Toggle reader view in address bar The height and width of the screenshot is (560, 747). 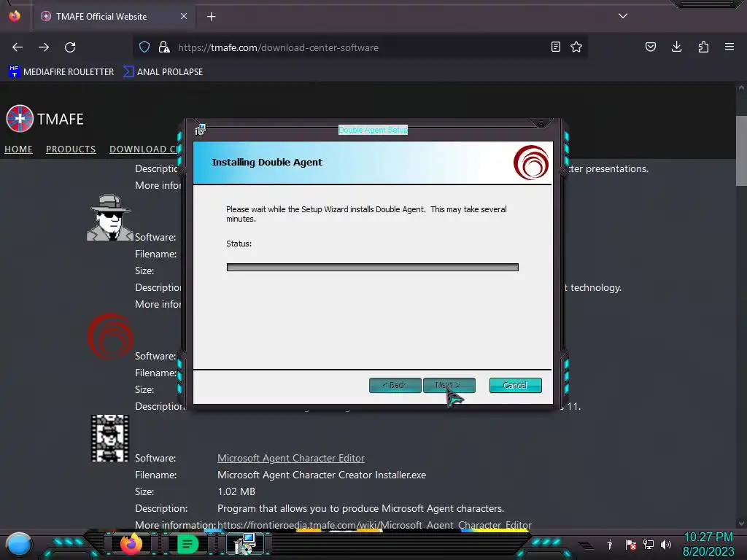(555, 47)
